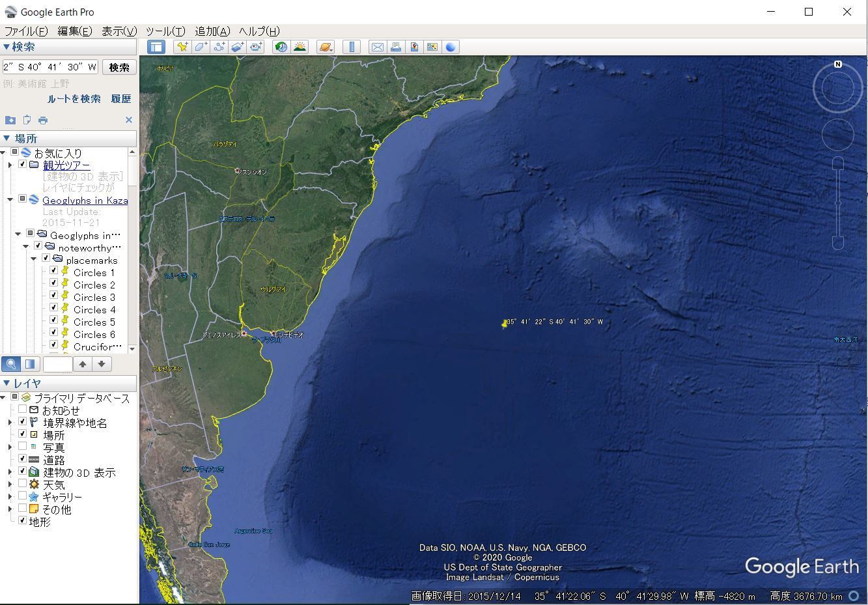Expand the ギャラリー layer
This screenshot has height=605, width=868.
click(10, 497)
